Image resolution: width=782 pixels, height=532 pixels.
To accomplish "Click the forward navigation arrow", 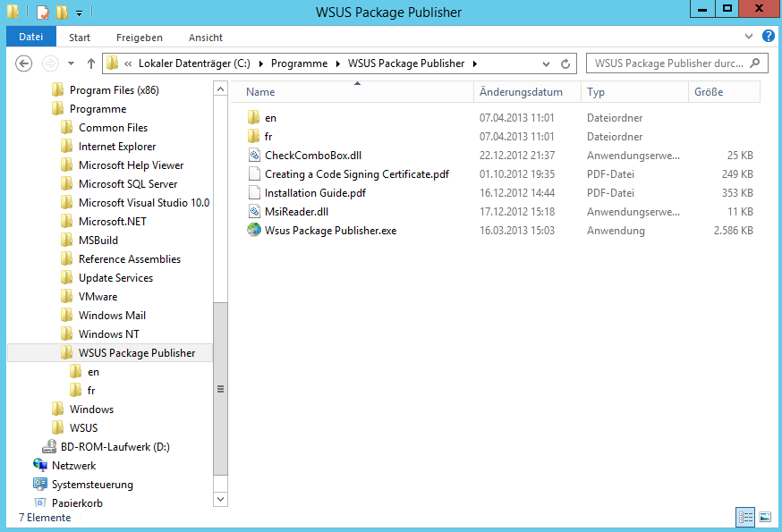I will [50, 63].
